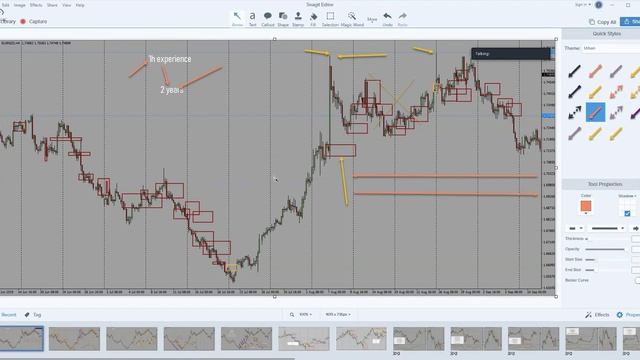Click the orange Color swatch

(586, 206)
